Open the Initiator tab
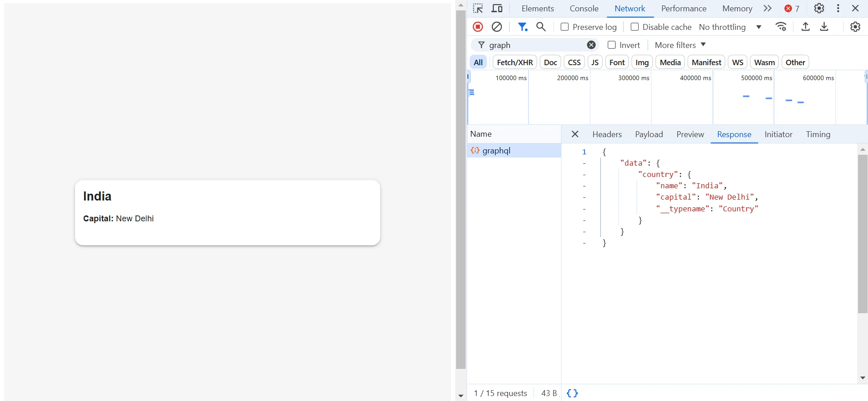 [x=778, y=134]
